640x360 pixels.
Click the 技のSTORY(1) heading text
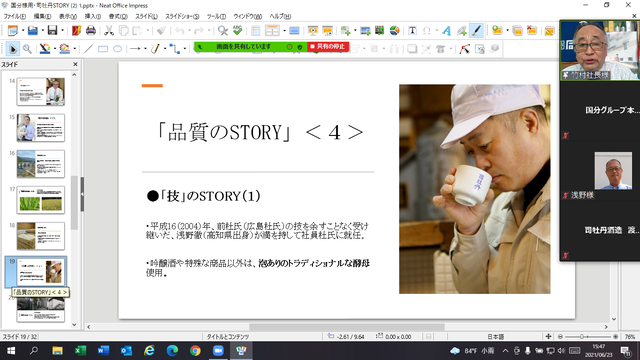pyautogui.click(x=204, y=196)
